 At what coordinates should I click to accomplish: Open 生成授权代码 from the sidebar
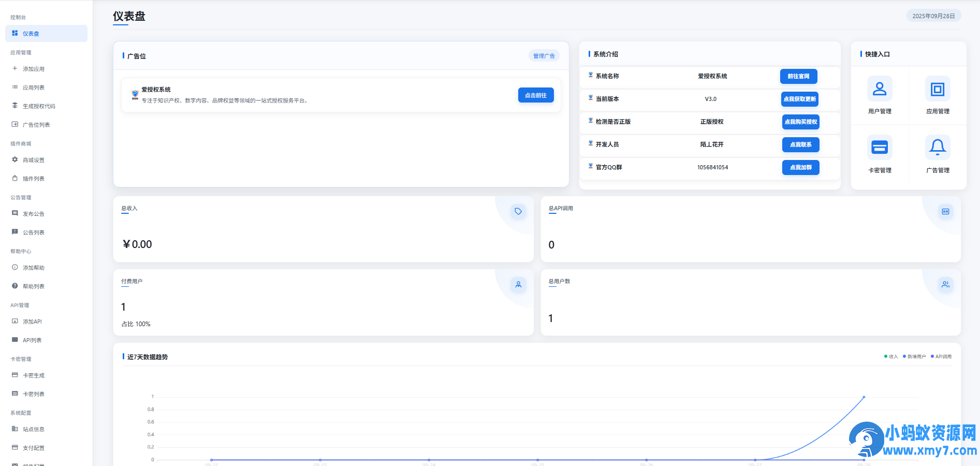coord(39,106)
